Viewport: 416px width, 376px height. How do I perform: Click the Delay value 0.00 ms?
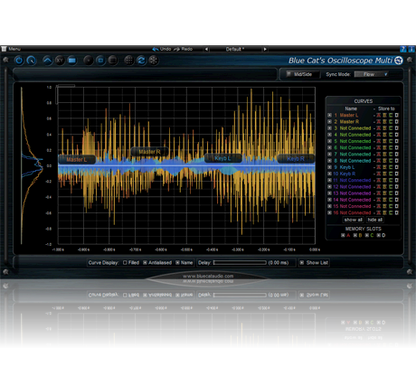tap(278, 263)
